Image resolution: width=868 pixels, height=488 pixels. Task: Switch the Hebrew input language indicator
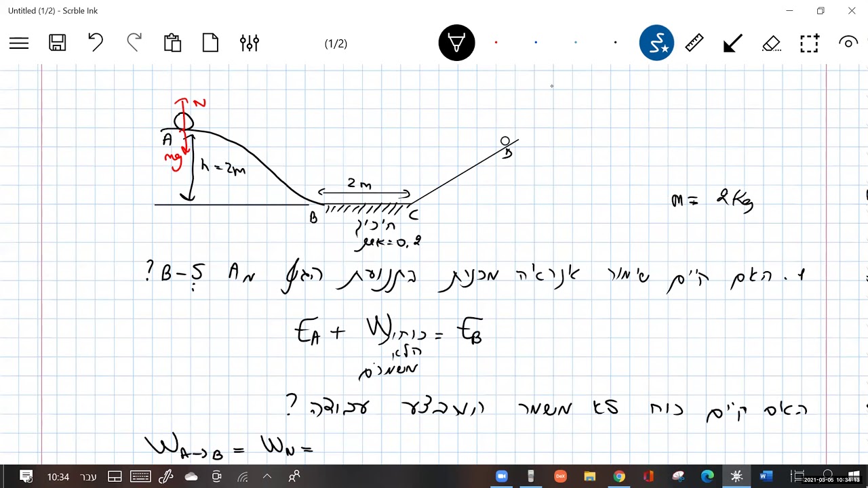point(90,476)
